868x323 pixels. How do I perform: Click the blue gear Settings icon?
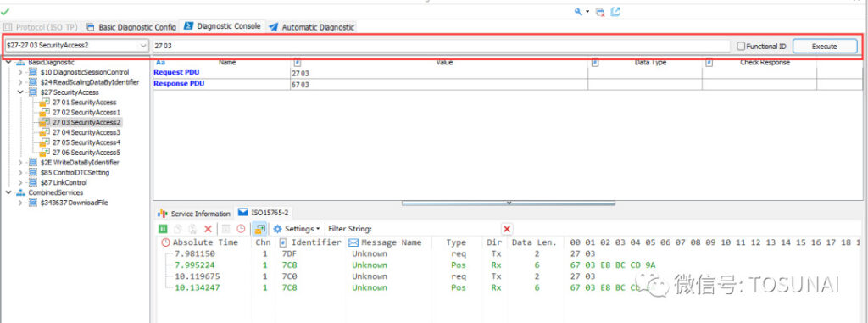pos(277,228)
